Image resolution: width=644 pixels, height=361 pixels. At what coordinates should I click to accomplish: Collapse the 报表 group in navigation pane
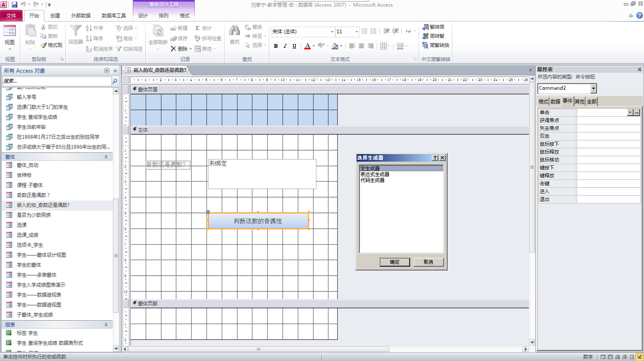point(106,324)
